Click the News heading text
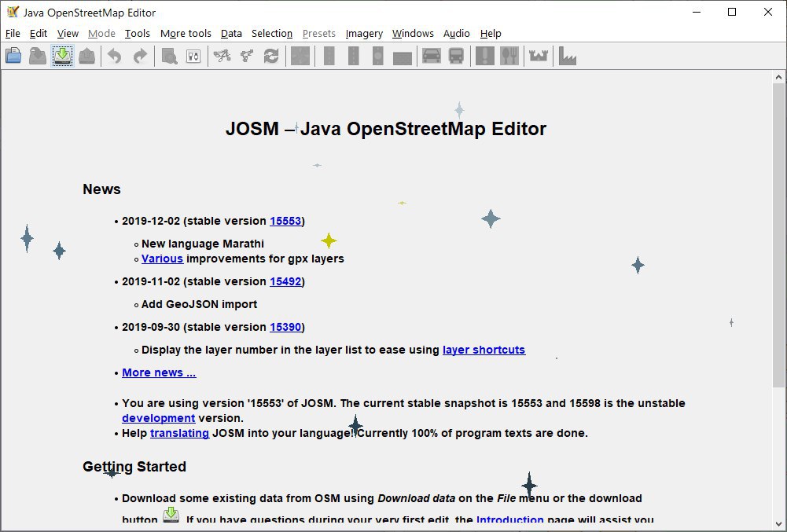 pyautogui.click(x=102, y=189)
